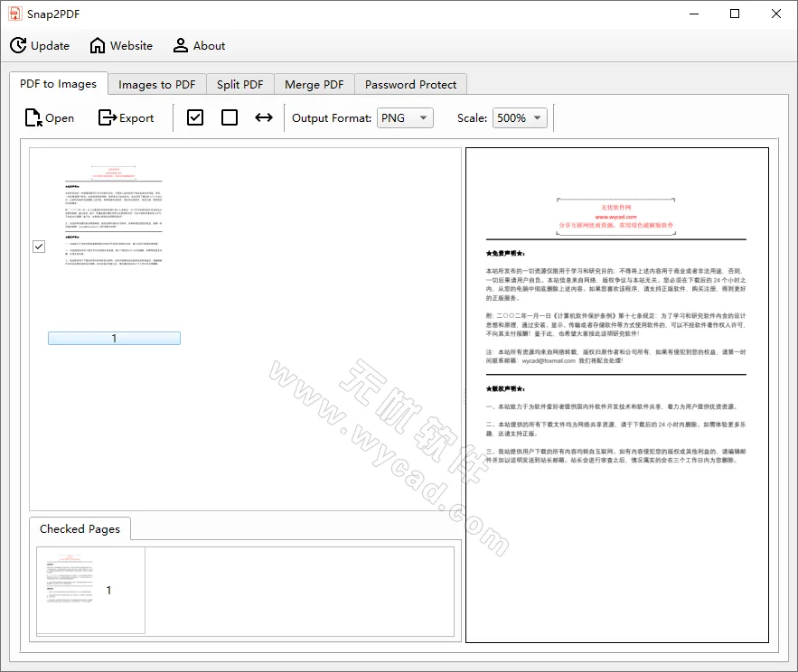Select the highlighted page 1 label
This screenshot has width=798, height=672.
point(113,337)
